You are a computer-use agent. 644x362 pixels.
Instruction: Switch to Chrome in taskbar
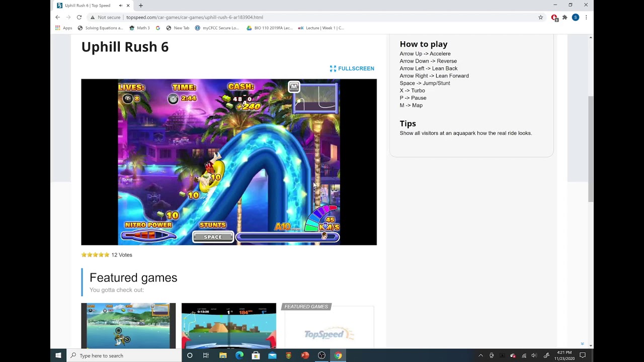pos(338,355)
